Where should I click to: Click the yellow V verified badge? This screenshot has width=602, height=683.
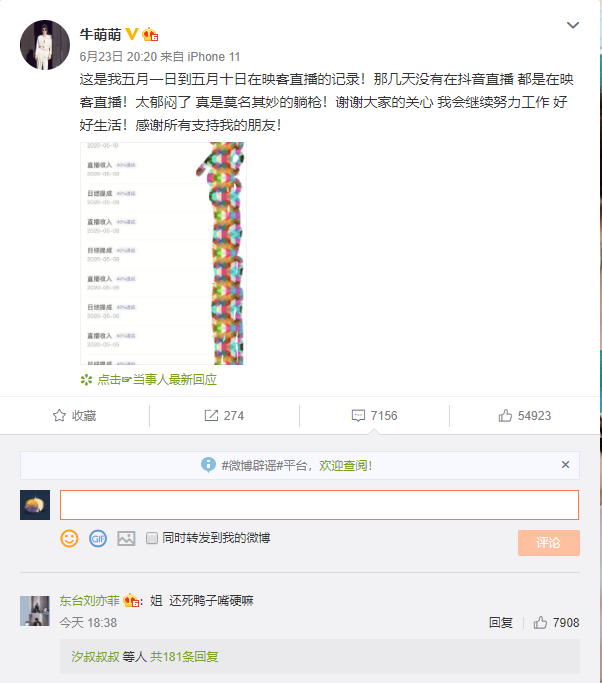click(132, 34)
